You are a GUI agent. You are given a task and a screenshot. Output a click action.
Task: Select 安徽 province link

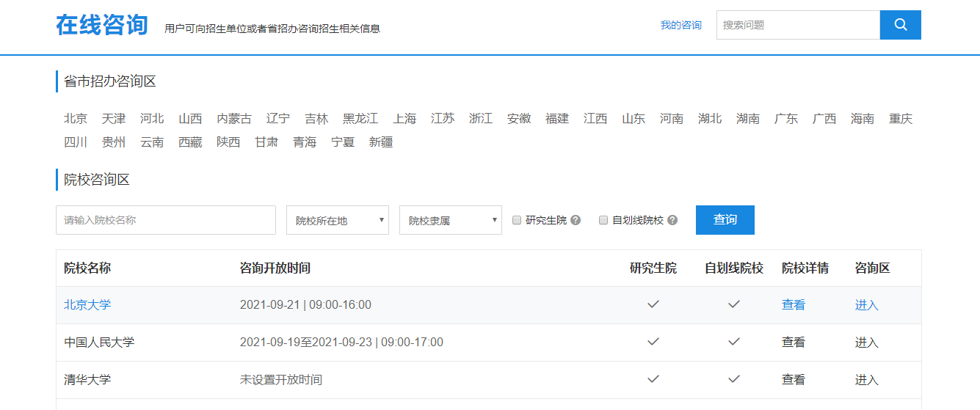pos(519,119)
